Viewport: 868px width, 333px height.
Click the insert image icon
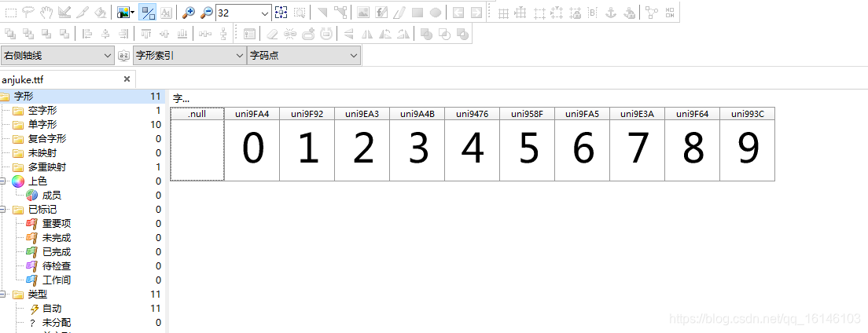[x=363, y=12]
